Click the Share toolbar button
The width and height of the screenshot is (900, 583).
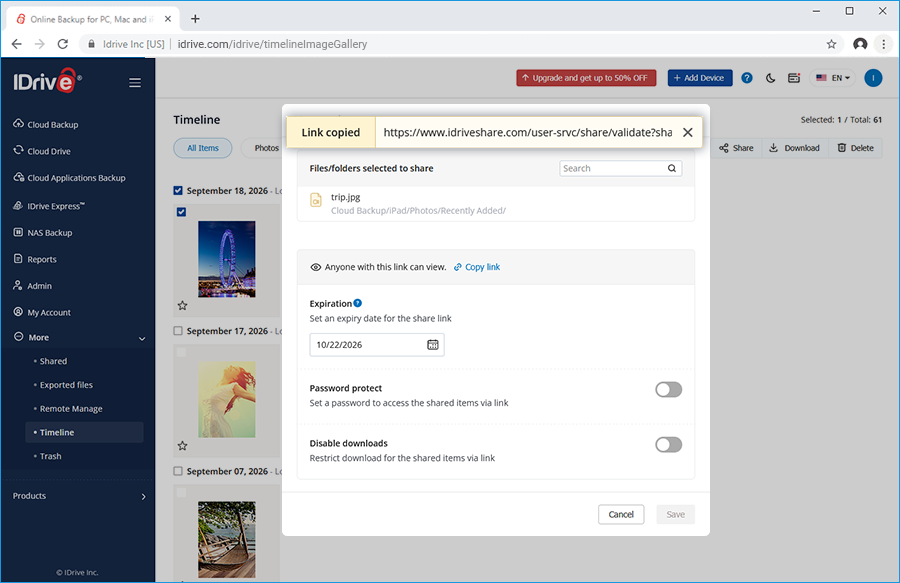(x=736, y=148)
